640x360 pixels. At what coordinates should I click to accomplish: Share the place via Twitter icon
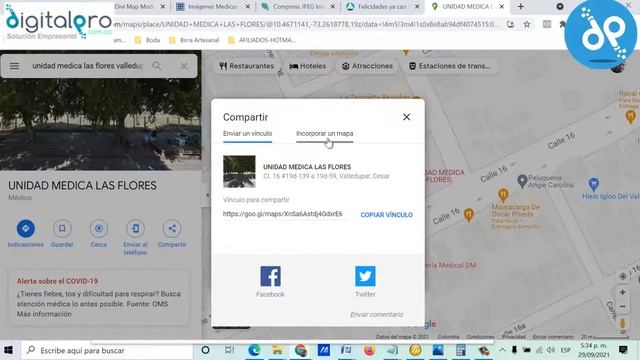(365, 276)
